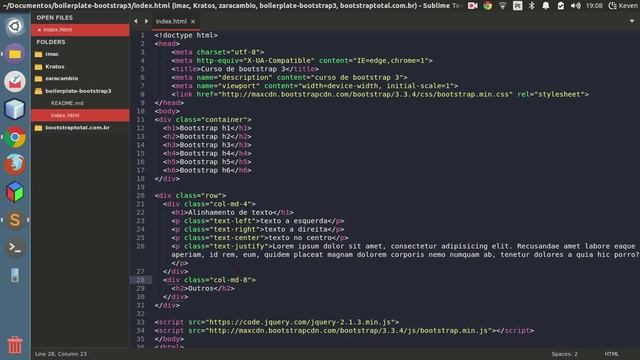This screenshot has height=360, width=640.
Task: Go to next tab arrow
Action: pyautogui.click(x=146, y=21)
